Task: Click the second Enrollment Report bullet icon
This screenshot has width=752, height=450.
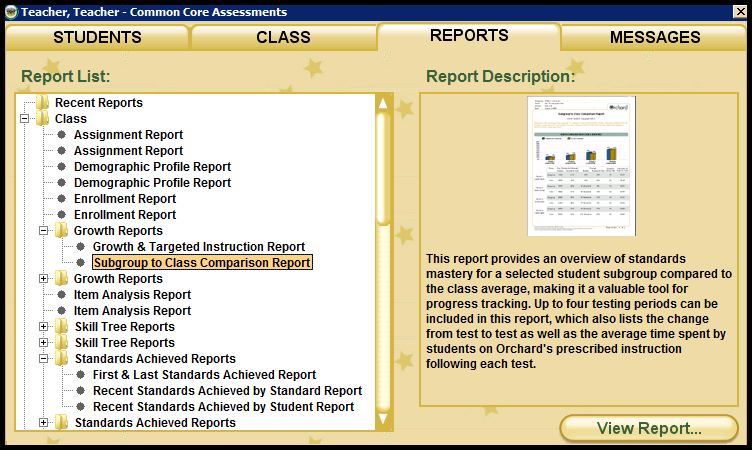Action: click(61, 214)
